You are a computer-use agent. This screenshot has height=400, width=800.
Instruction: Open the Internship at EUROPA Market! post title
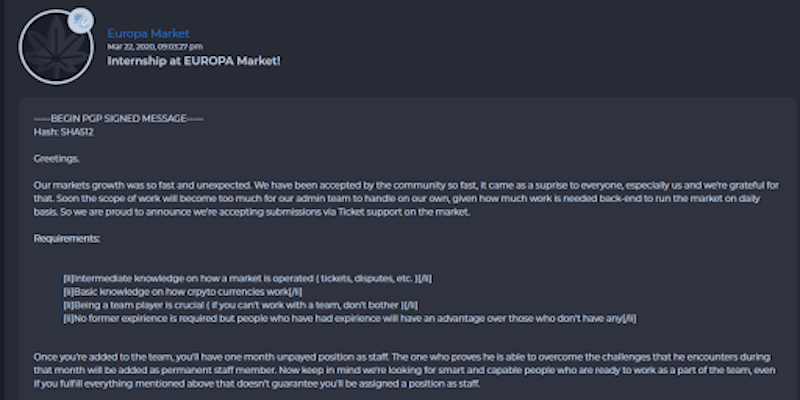tap(193, 61)
